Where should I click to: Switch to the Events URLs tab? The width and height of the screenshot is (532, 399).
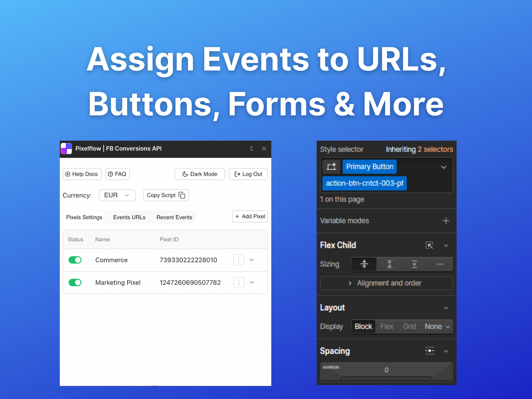pos(129,217)
